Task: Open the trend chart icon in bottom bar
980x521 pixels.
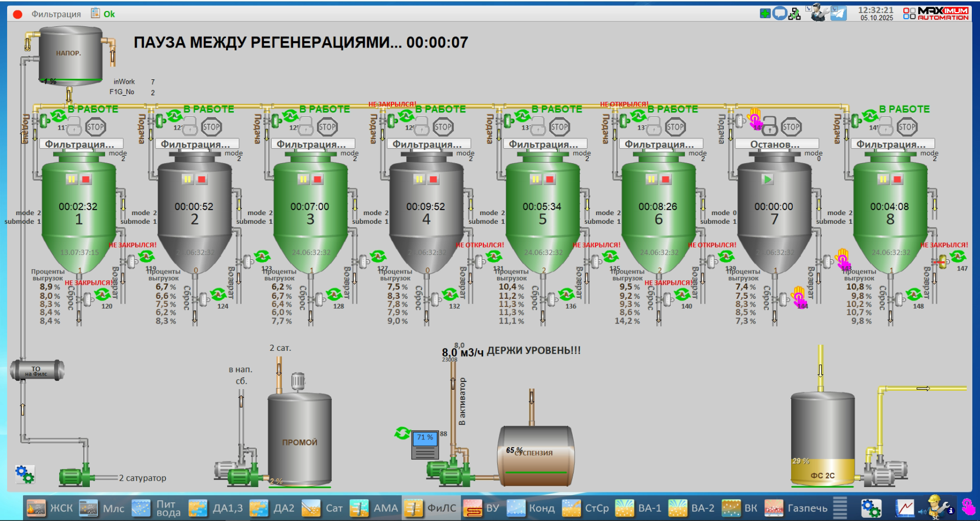Action: [x=904, y=508]
